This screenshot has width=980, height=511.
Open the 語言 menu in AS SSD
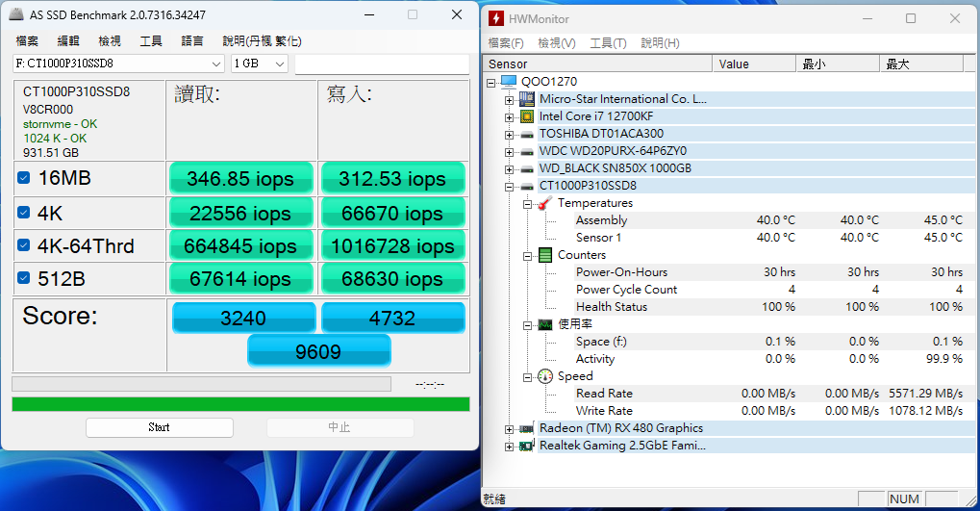[x=192, y=41]
